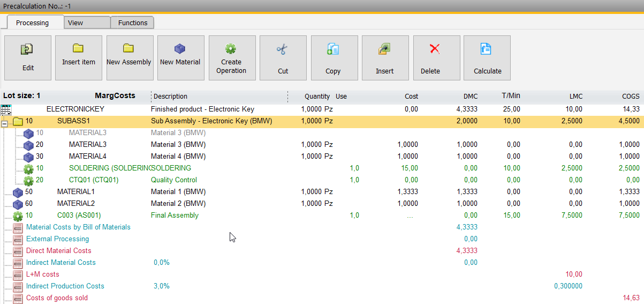The image size is (644, 304).
Task: Select the SUBASS1 tree row
Action: tap(322, 121)
